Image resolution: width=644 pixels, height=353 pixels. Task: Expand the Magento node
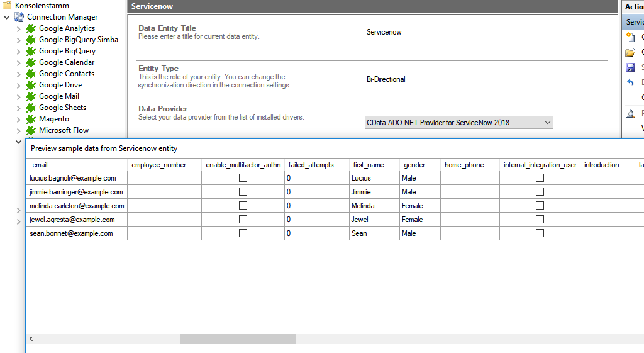coord(18,120)
